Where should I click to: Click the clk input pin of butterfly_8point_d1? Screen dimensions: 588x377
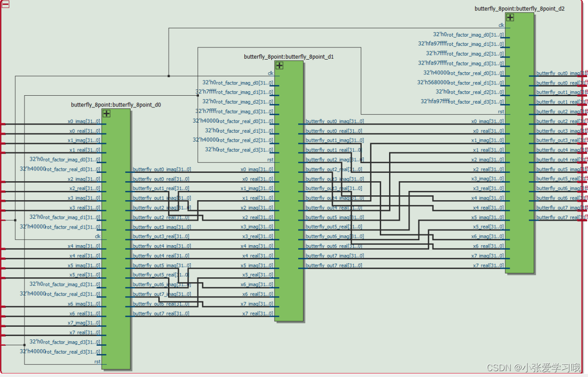point(270,73)
